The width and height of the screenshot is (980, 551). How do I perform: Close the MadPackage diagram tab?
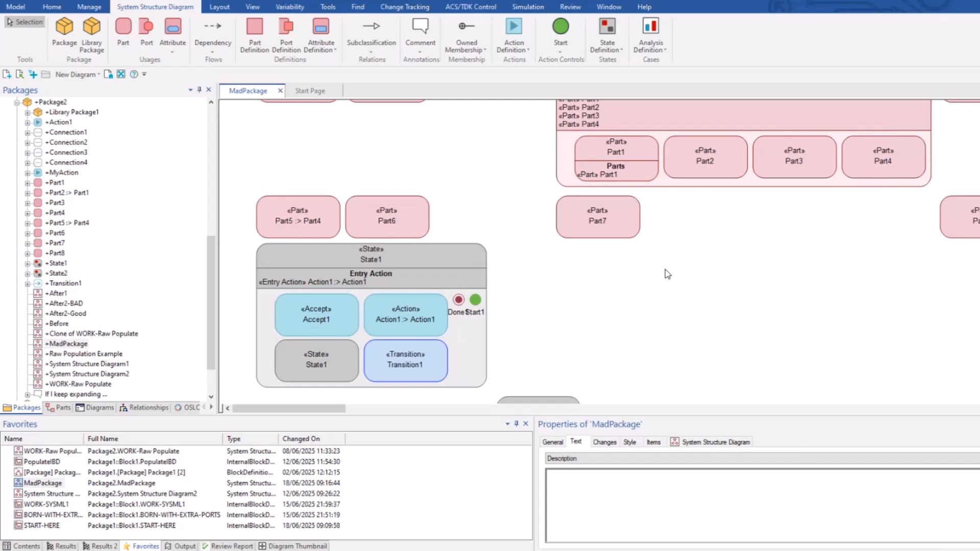tap(280, 91)
